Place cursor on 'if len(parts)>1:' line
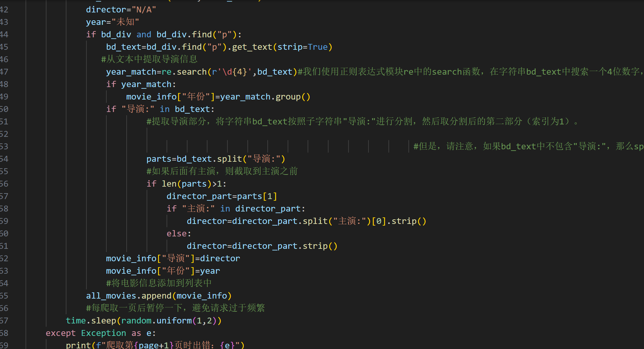This screenshot has height=349, width=644. (x=187, y=184)
